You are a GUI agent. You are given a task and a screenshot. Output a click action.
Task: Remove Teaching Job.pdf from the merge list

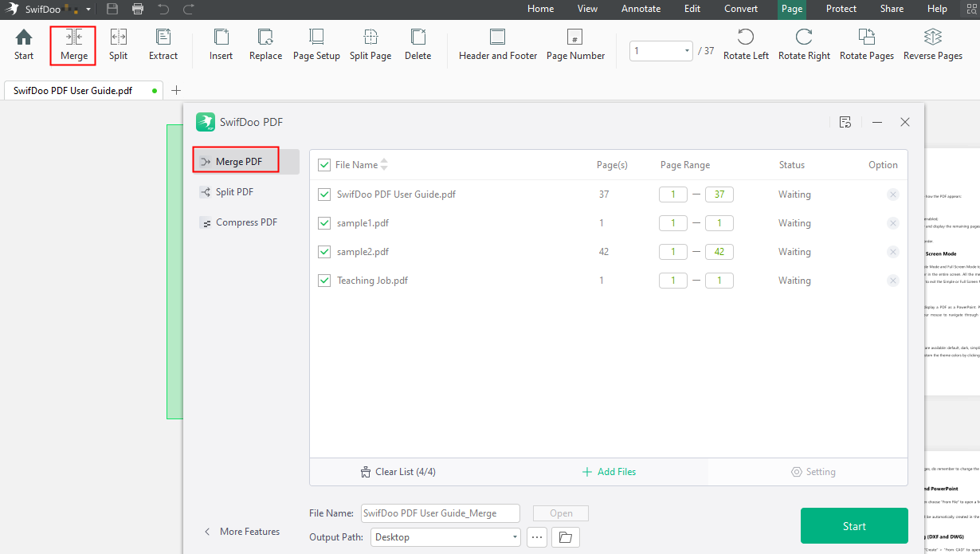pos(892,281)
